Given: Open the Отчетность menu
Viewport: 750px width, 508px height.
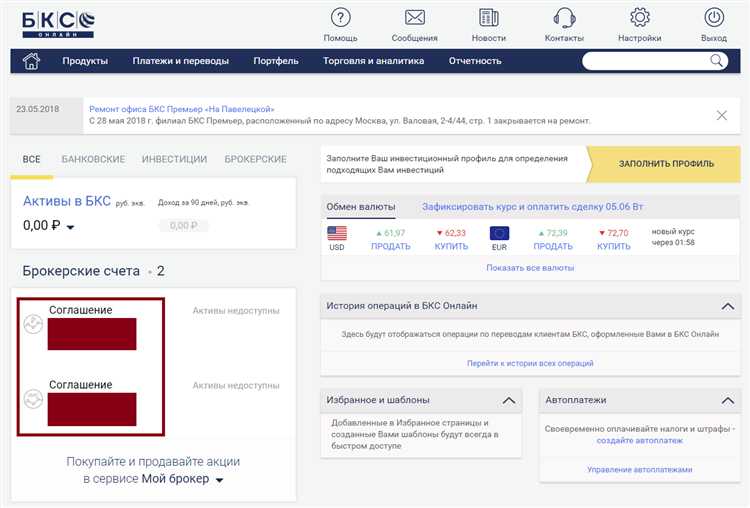Looking at the screenshot, I should [x=475, y=61].
